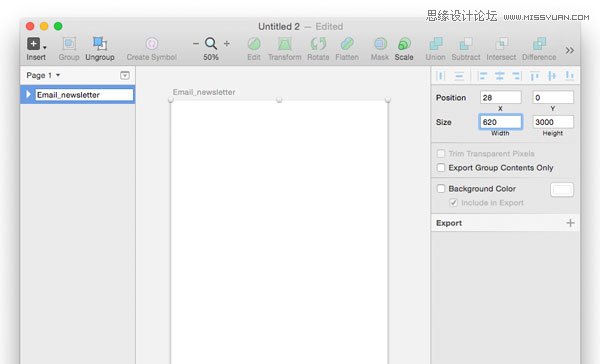Click the 50% zoom level label
Screen dimensions: 600x364
click(211, 57)
